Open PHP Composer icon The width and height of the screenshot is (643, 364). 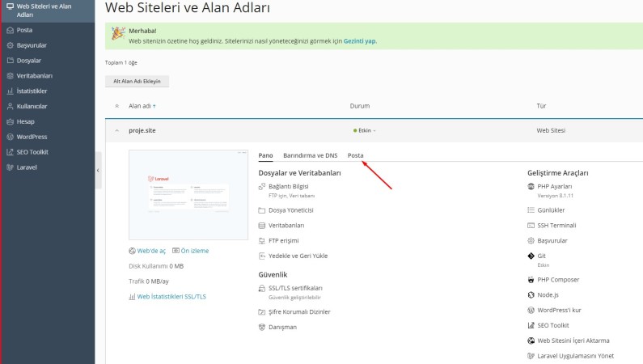coord(531,280)
